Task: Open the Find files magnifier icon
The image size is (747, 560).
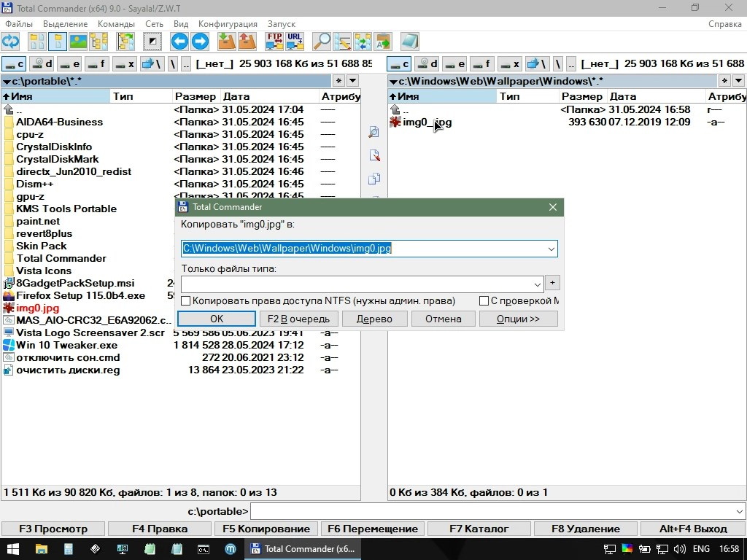Action: coord(322,42)
